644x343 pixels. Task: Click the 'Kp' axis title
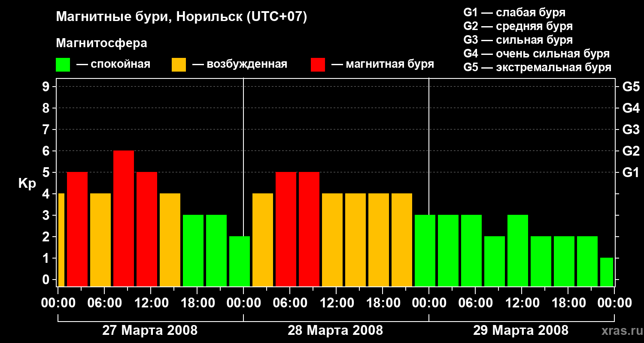27,184
